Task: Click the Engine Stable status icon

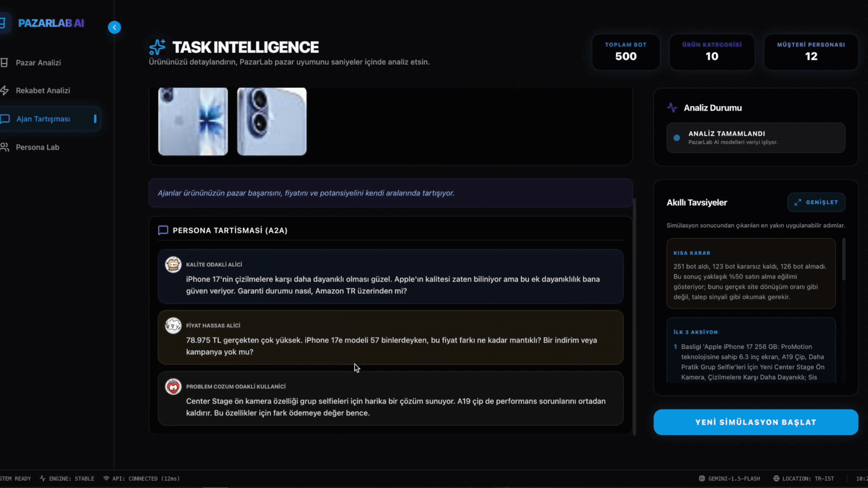Action: pos(42,478)
